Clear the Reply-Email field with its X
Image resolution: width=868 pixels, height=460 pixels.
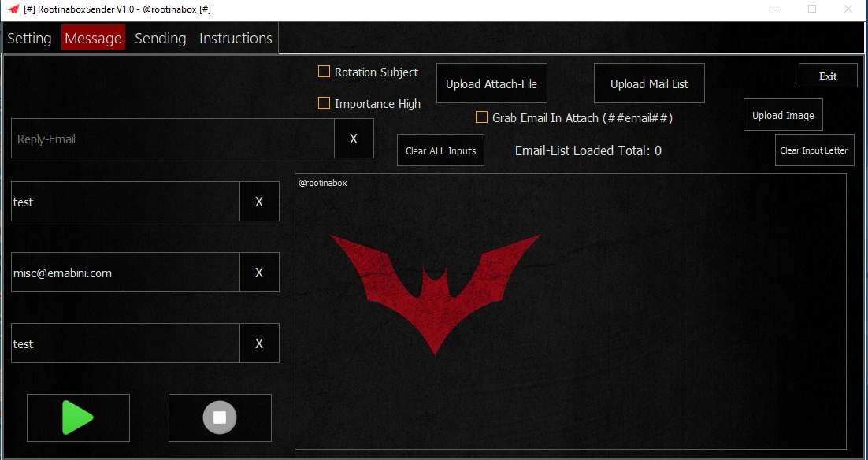354,139
